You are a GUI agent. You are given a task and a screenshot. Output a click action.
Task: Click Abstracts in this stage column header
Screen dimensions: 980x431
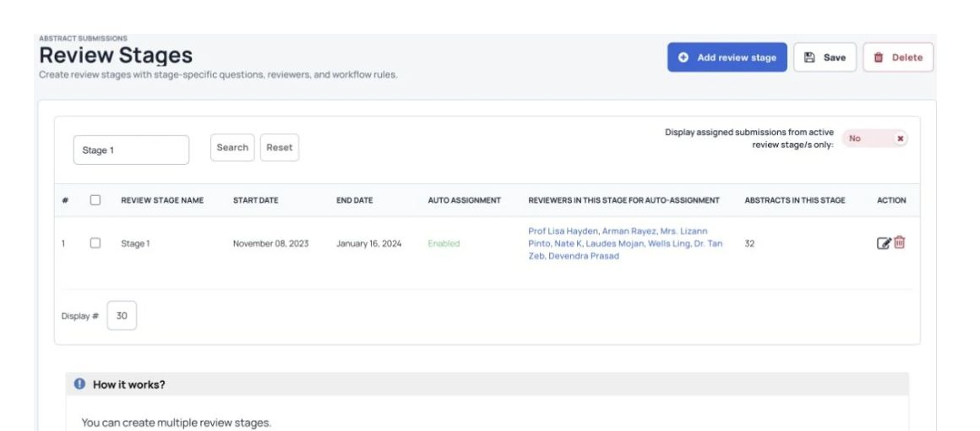pyautogui.click(x=795, y=200)
